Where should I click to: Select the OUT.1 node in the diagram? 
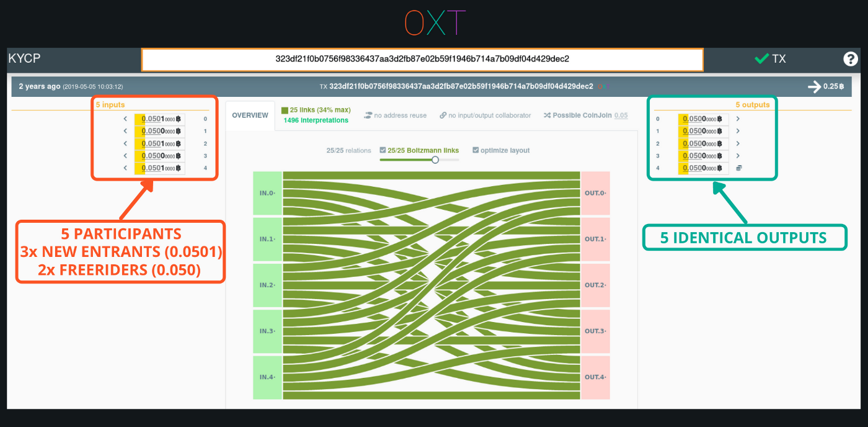pos(595,239)
